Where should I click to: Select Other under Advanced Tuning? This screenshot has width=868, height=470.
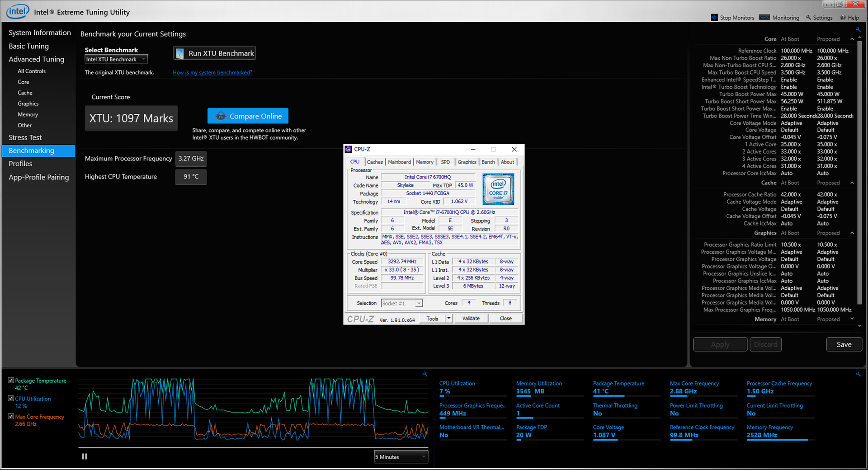coord(24,126)
